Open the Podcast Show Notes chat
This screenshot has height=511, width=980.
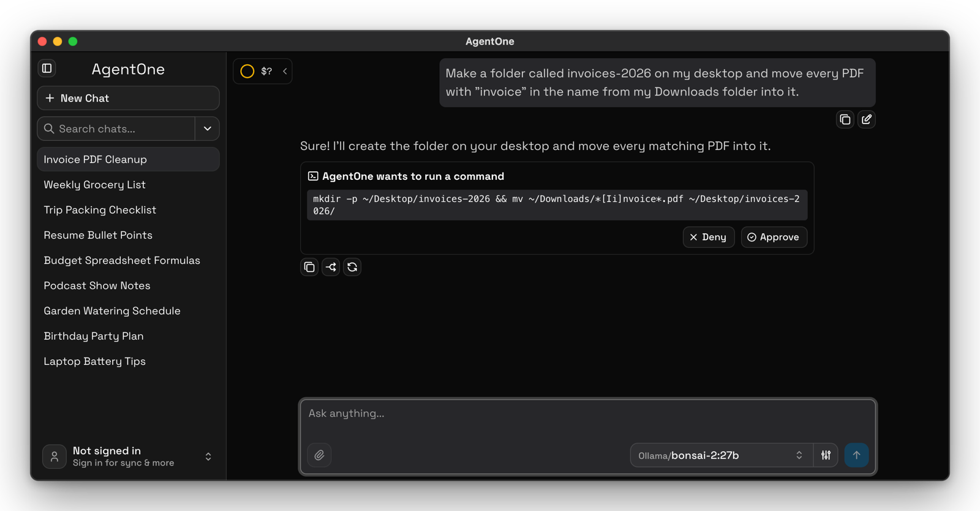pyautogui.click(x=128, y=285)
